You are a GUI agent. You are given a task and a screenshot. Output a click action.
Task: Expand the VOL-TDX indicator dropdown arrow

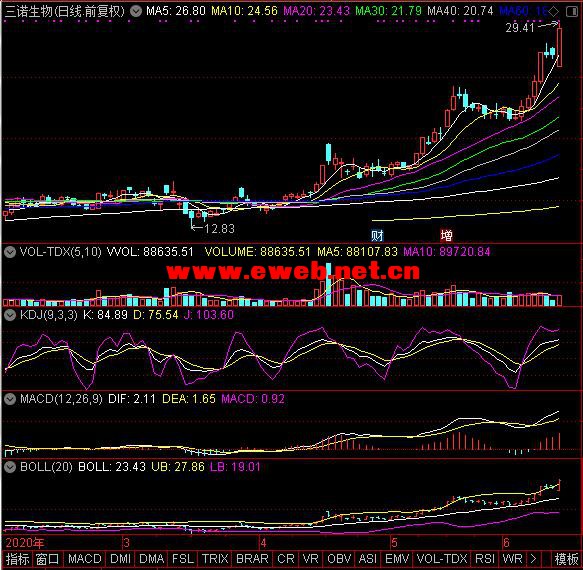coord(10,252)
